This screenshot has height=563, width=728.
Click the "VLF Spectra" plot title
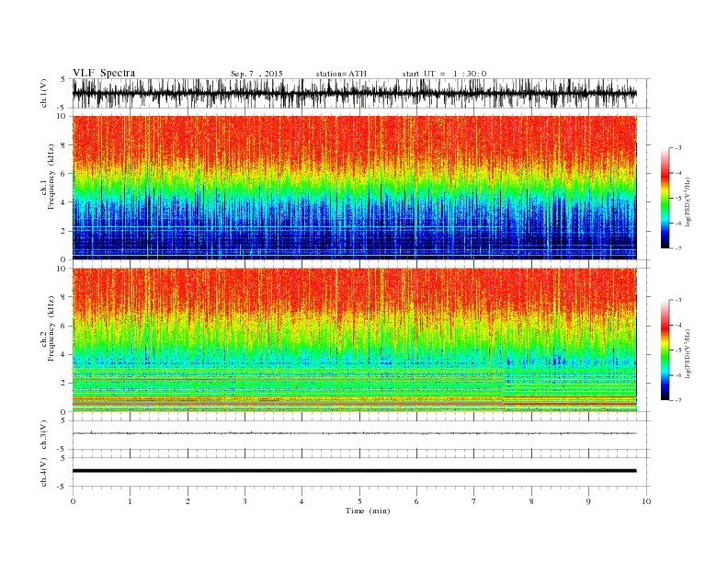point(104,73)
